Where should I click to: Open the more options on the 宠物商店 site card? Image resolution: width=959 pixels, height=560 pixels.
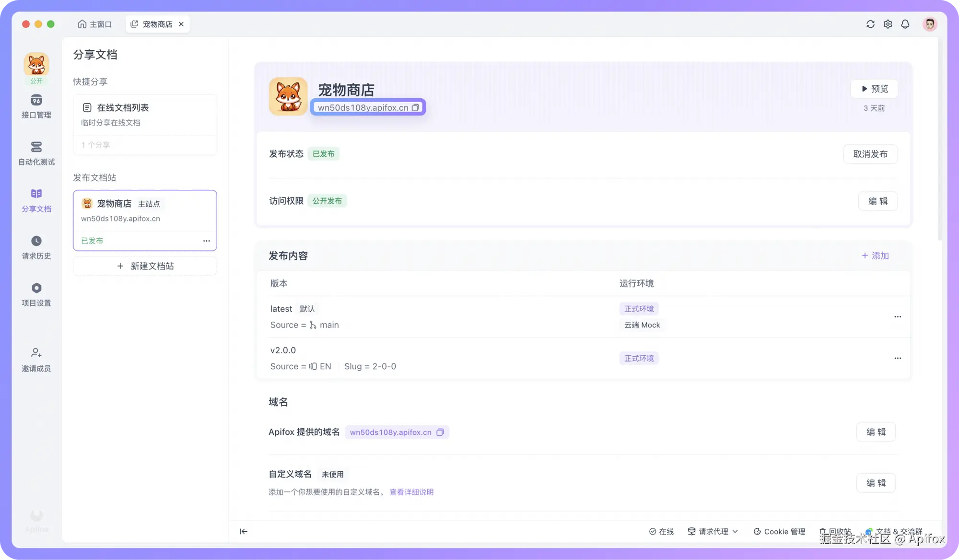point(206,241)
